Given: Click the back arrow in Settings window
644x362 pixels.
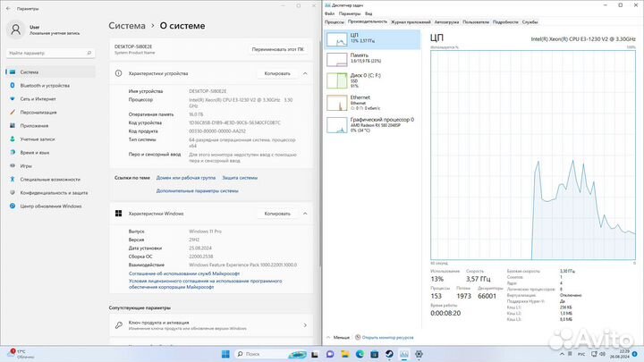Looking at the screenshot, I should [9, 8].
